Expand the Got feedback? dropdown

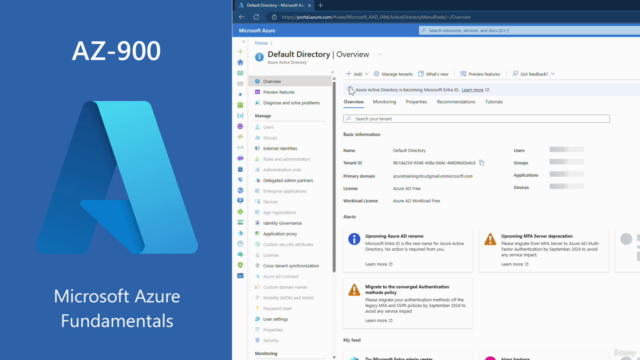(533, 74)
